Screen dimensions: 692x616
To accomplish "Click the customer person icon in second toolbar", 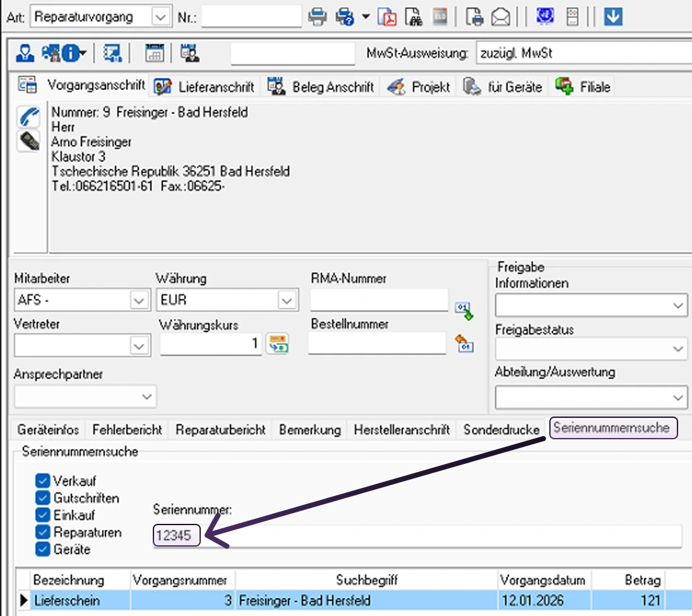I will coord(25,54).
